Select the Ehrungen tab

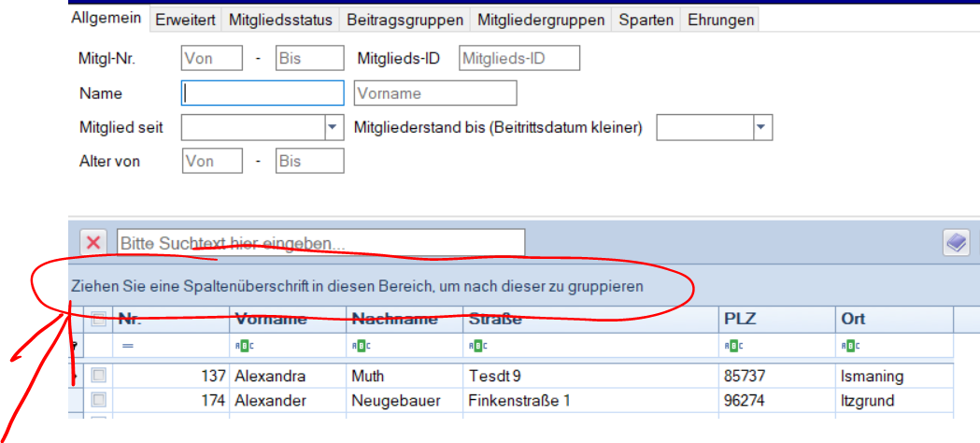tap(720, 20)
